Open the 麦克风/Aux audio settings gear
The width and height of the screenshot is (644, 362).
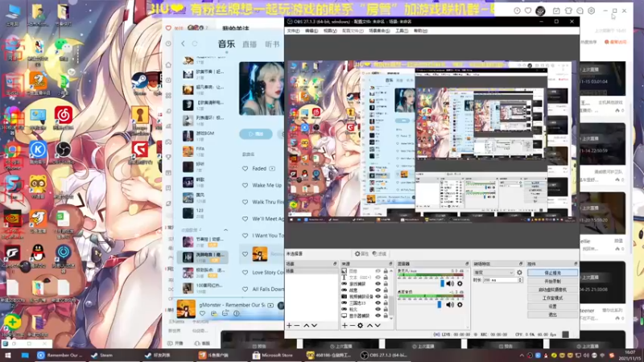(460, 284)
